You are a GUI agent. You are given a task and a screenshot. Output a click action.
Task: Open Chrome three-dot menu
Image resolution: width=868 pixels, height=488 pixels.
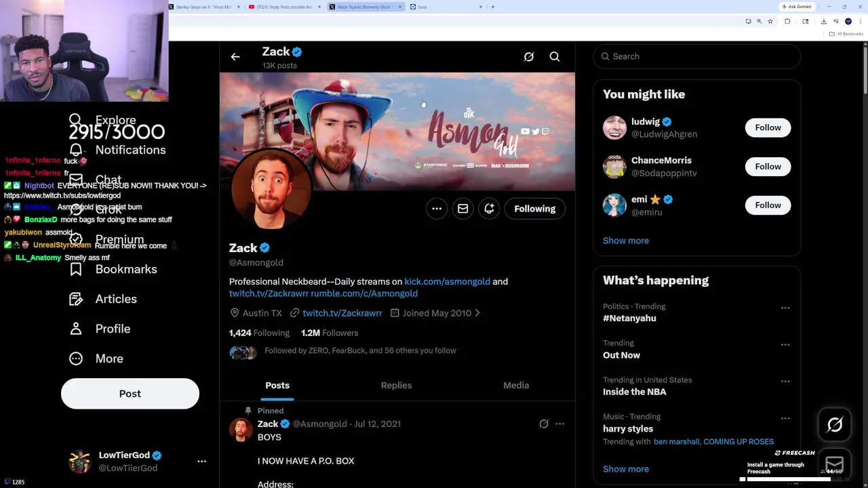(859, 21)
